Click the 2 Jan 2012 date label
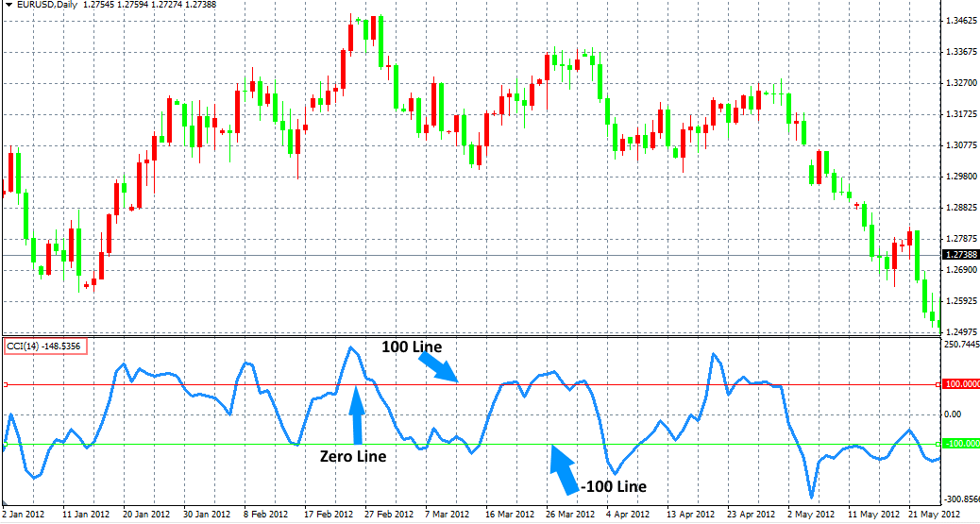Screen dimensions: 980x524 click(x=23, y=516)
